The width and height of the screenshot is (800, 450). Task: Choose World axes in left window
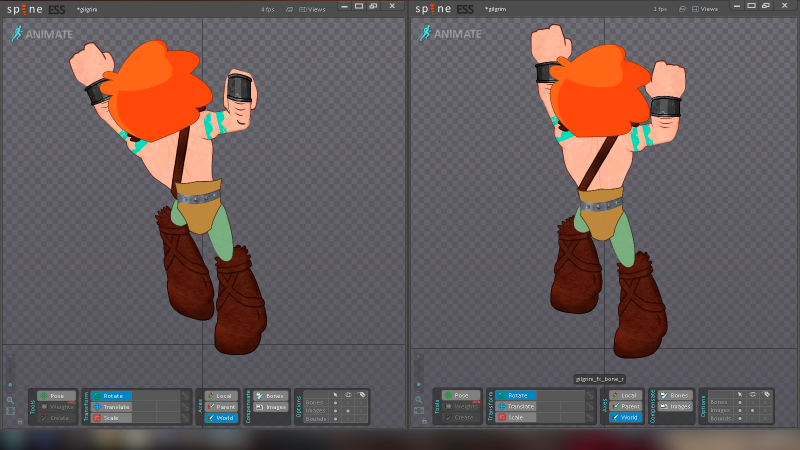[x=221, y=418]
